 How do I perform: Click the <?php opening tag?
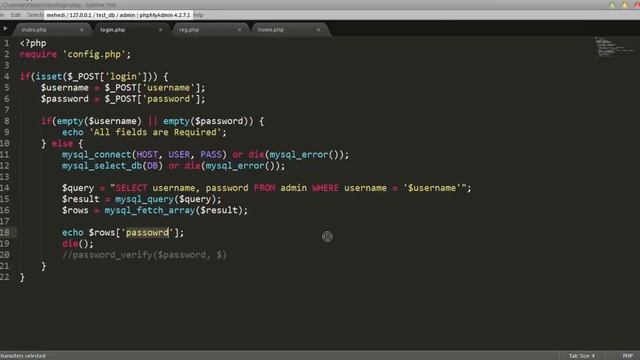[x=33, y=43]
